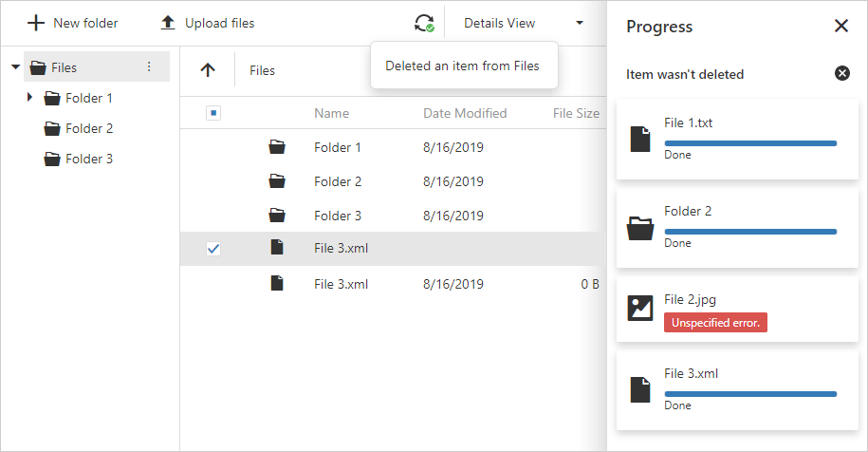Click the refresh icon in toolbar
Viewport: 868px width, 452px height.
click(x=423, y=23)
